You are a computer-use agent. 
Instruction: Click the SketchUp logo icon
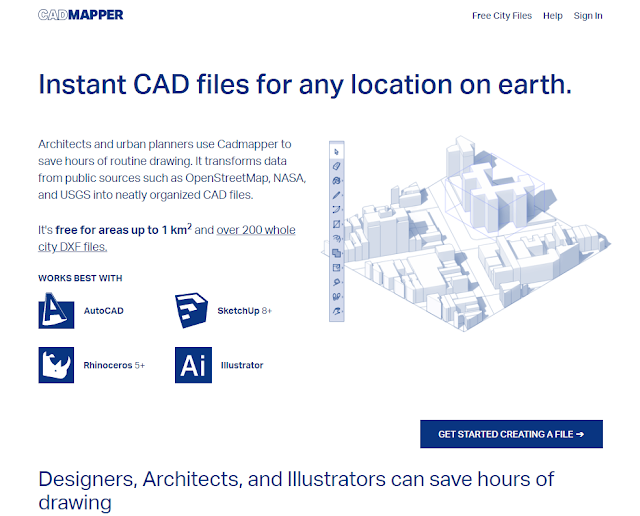pyautogui.click(x=193, y=311)
